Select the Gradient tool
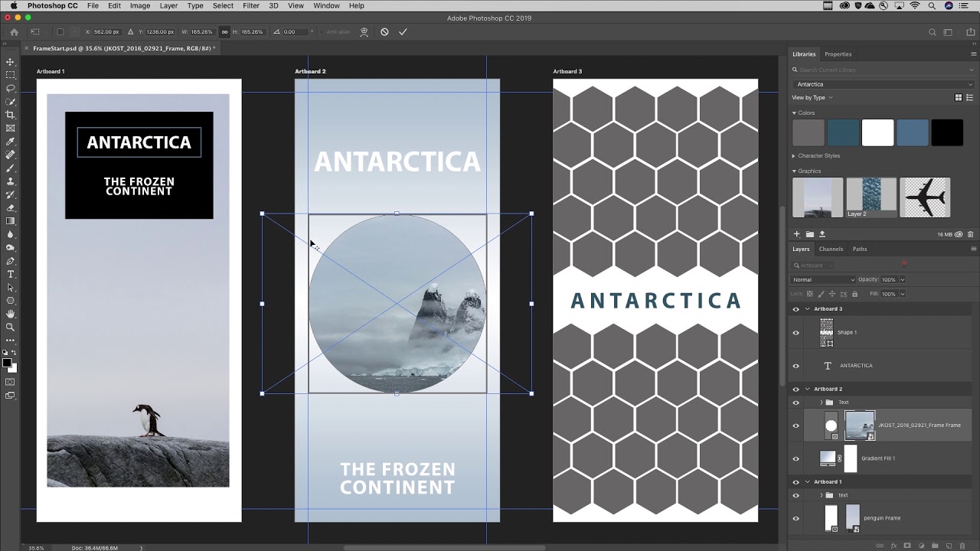This screenshot has width=980, height=551. 10,221
